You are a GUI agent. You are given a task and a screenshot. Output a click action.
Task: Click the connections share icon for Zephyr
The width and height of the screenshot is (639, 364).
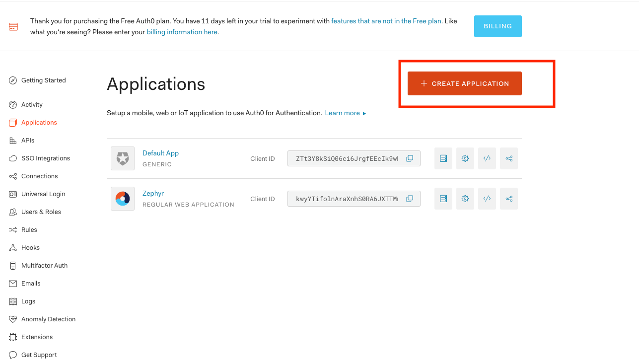(x=508, y=198)
